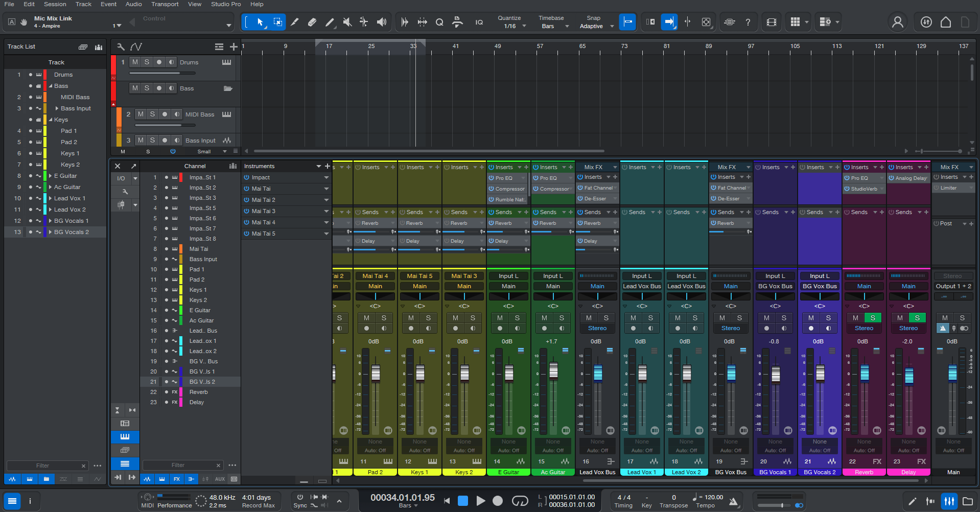Click Auto: Off on the Lead Vox 1 channel
Screen dimensions: 980x512
tap(642, 450)
